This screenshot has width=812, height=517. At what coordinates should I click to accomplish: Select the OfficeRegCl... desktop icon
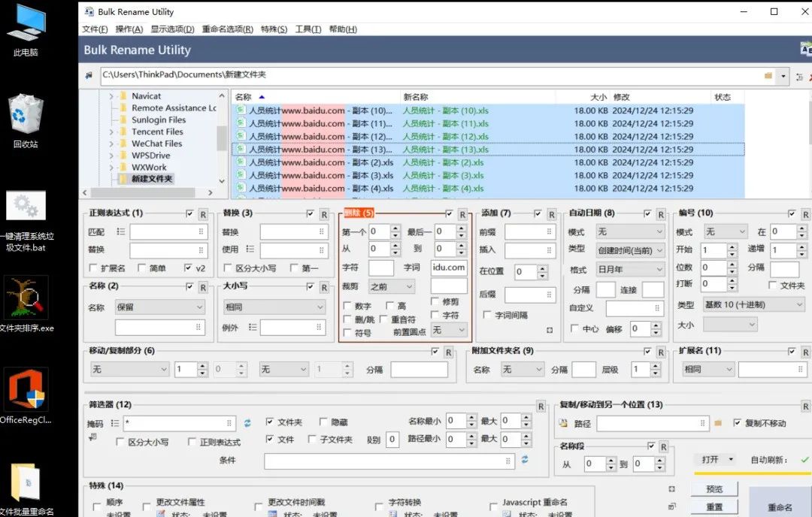[26, 396]
